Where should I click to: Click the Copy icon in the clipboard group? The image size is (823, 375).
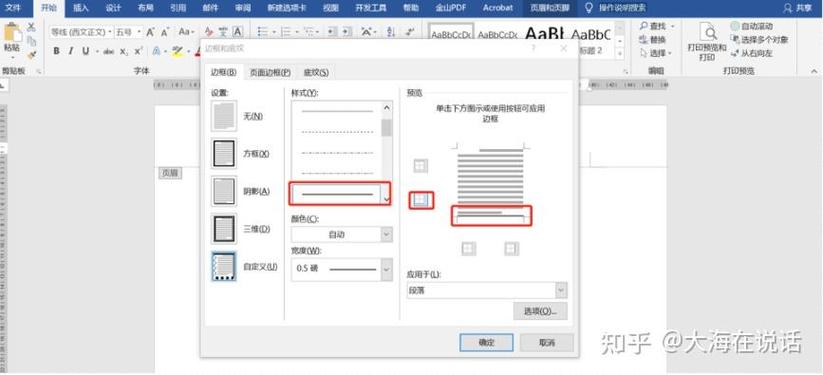[31, 41]
